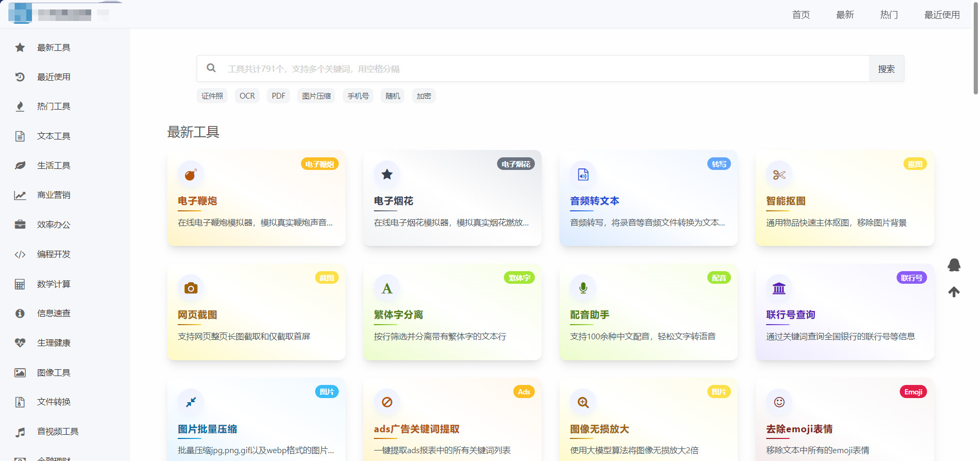Click the camera icon on 网页截图 card
Viewport: 980px width, 461px height.
191,288
